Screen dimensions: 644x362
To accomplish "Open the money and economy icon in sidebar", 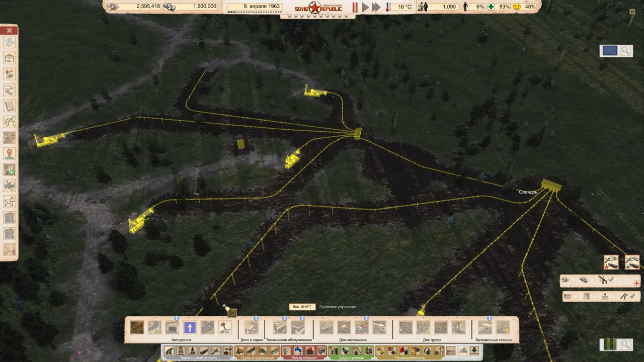I will click(x=10, y=90).
